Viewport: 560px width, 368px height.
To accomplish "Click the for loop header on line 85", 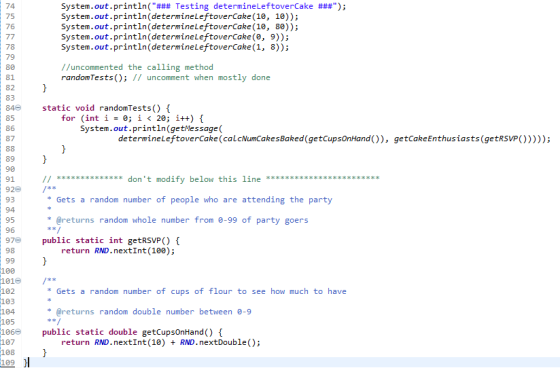I will point(132,118).
